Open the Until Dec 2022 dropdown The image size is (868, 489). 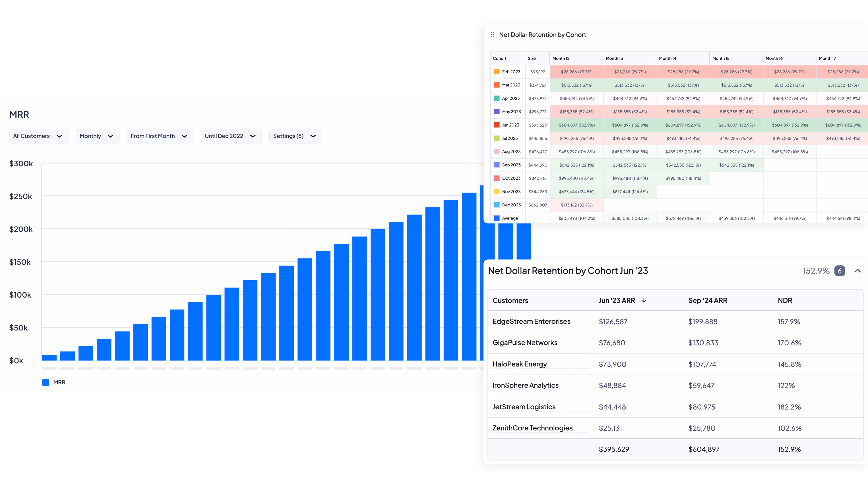tap(231, 136)
